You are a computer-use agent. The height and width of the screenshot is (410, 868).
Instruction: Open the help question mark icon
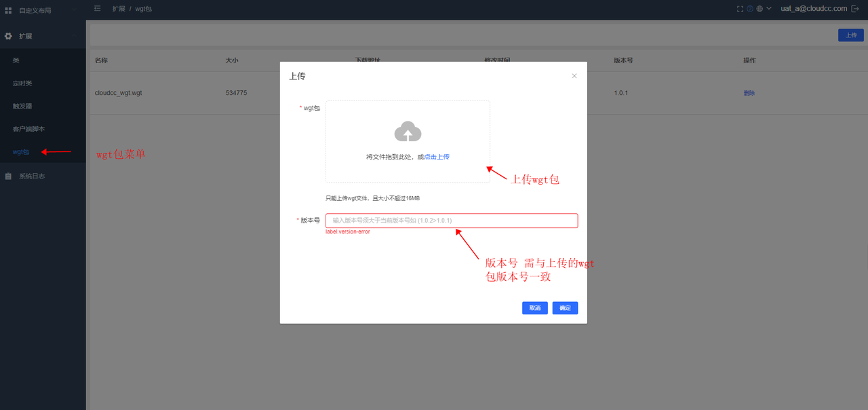(x=750, y=9)
